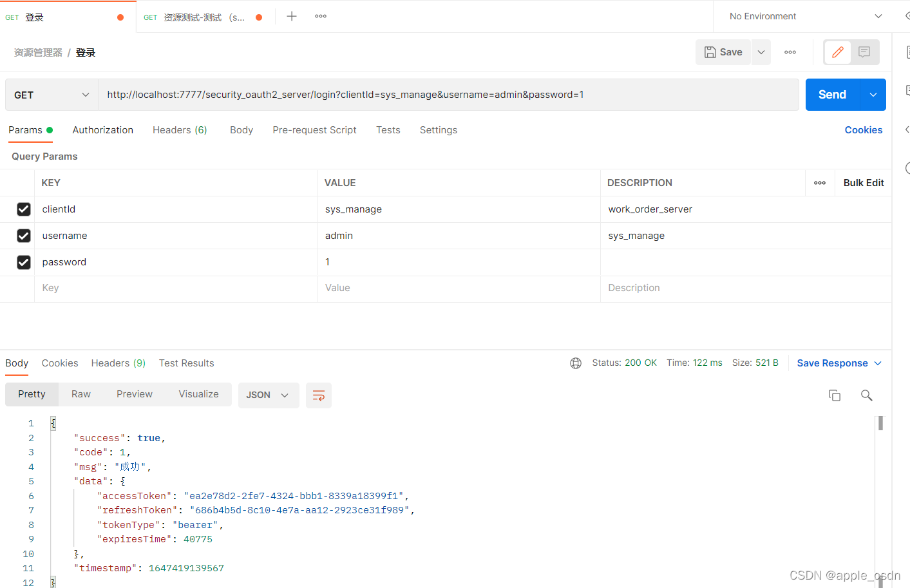Expand the Send button options arrow
The image size is (910, 588).
873,95
